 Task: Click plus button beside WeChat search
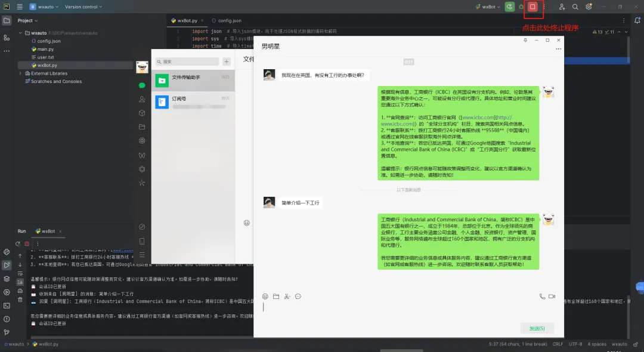227,61
